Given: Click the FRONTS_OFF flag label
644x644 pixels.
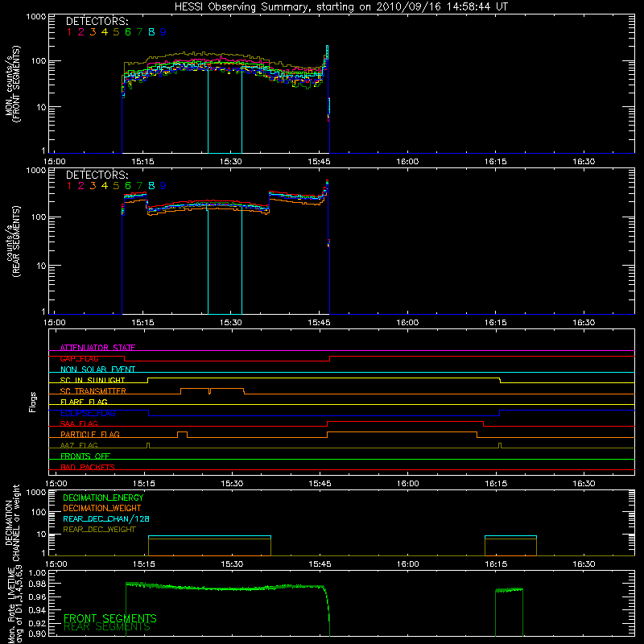Looking at the screenshot, I should click(x=85, y=456).
